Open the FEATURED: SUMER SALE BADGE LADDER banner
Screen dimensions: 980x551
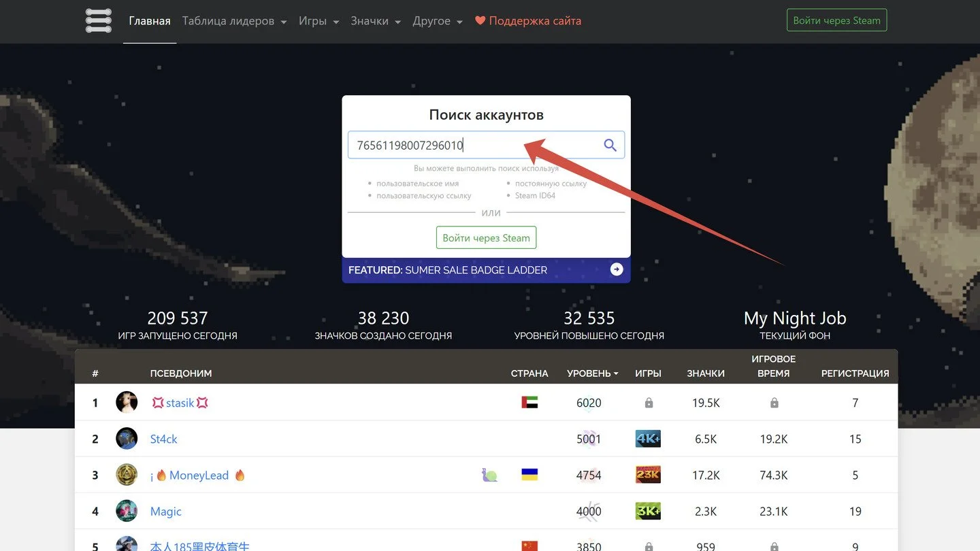click(486, 270)
